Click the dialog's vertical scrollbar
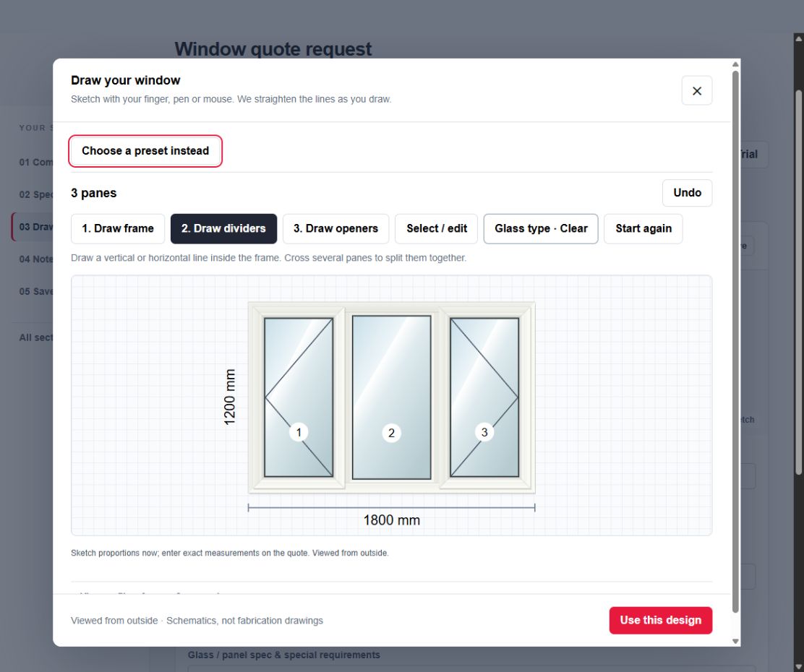Screen dimensions: 804x672 [735, 341]
